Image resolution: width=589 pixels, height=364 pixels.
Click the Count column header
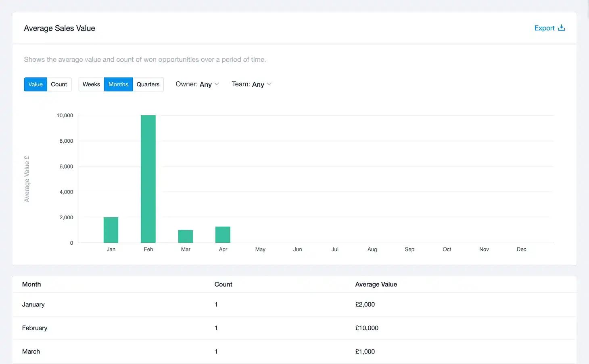pyautogui.click(x=223, y=284)
